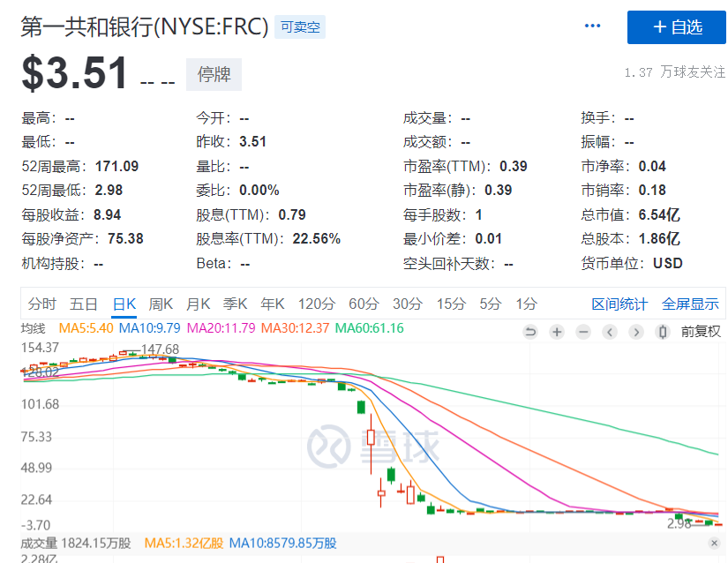Switch to the 30分 chart tab
728x563 pixels.
(407, 304)
